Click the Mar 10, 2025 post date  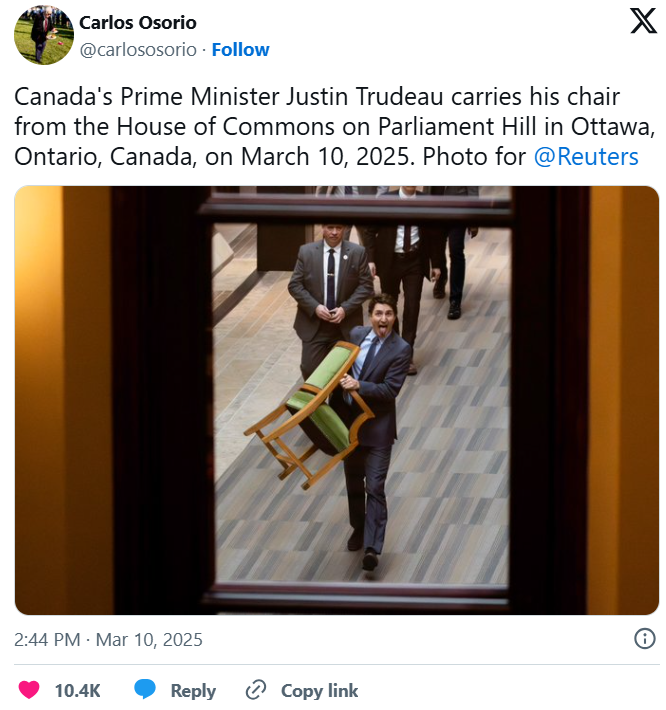[x=149, y=640]
